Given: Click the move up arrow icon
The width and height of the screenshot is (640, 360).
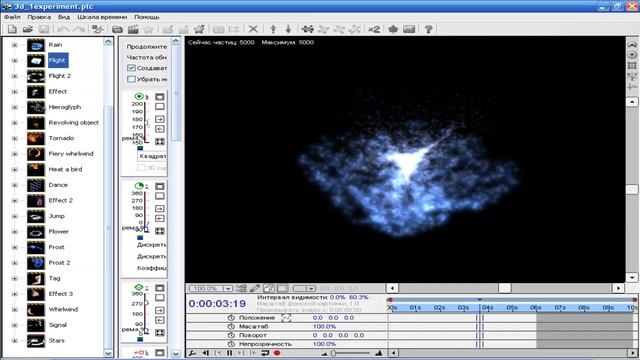Looking at the screenshot, I should [x=273, y=29].
